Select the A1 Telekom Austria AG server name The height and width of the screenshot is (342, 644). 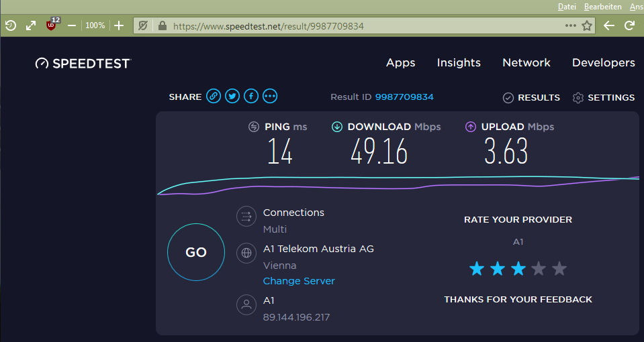click(x=318, y=249)
